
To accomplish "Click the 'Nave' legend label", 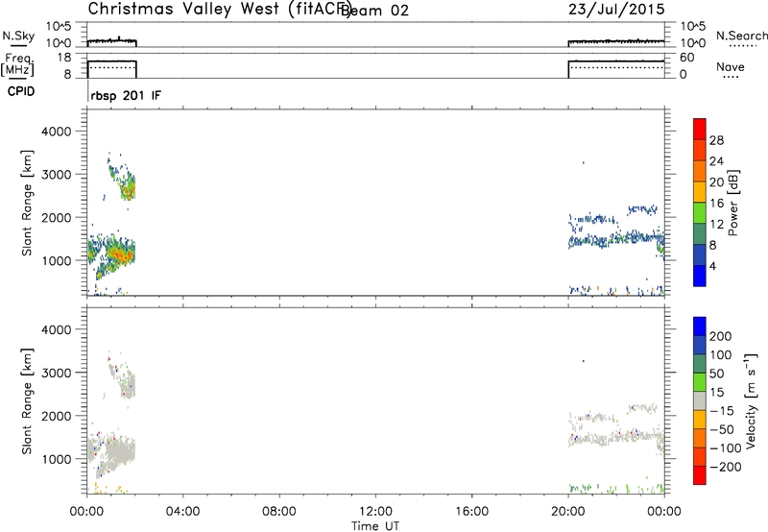I will (x=731, y=66).
